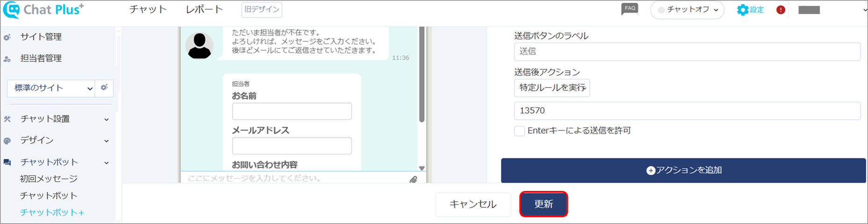Toggle the Enterキーによる送信を許可 checkbox
Image resolution: width=868 pixels, height=224 pixels.
519,131
